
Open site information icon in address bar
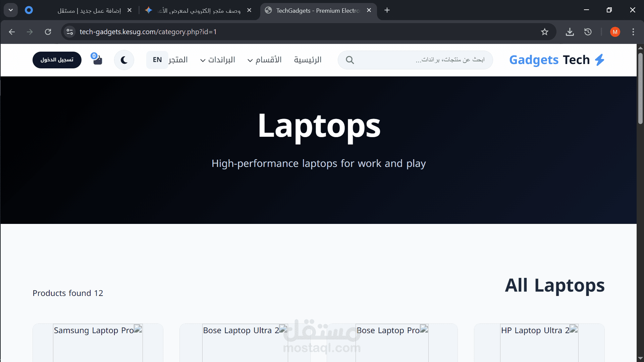(70, 32)
